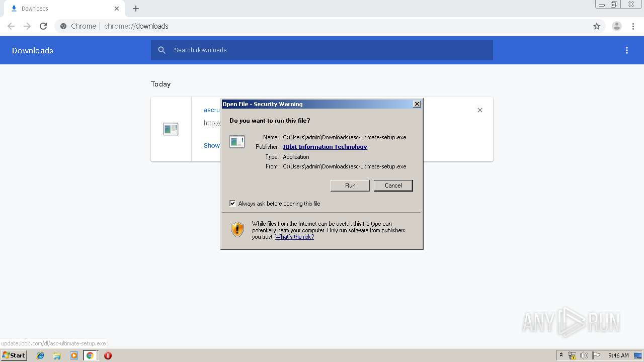
Task: Open Windows Media Player from the taskbar
Action: click(73, 355)
